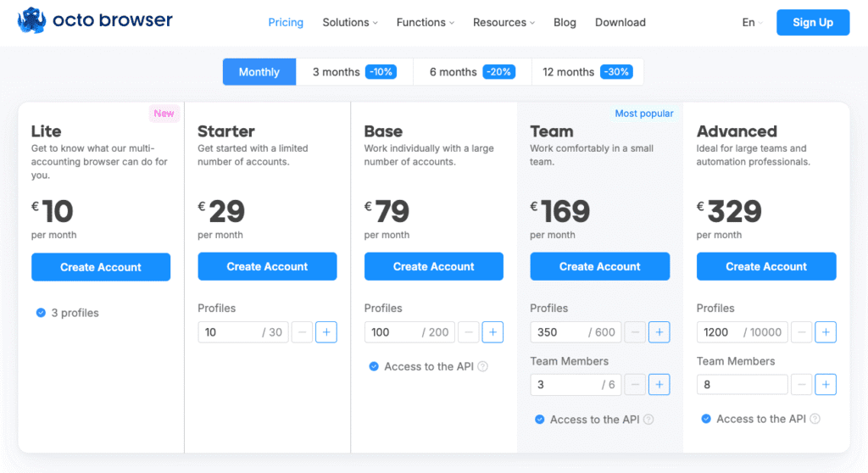Create Account for the Lite plan
Viewport: 868px width, 473px height.
101,267
